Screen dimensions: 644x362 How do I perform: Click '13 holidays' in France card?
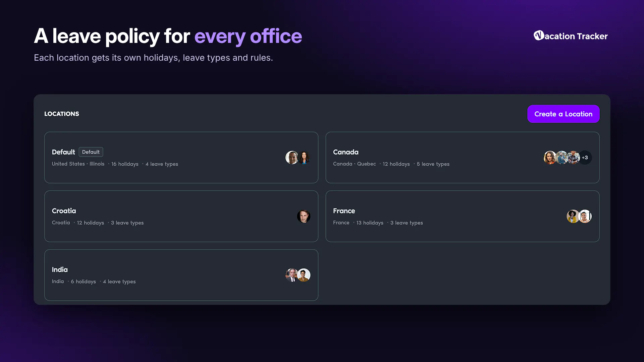point(370,223)
